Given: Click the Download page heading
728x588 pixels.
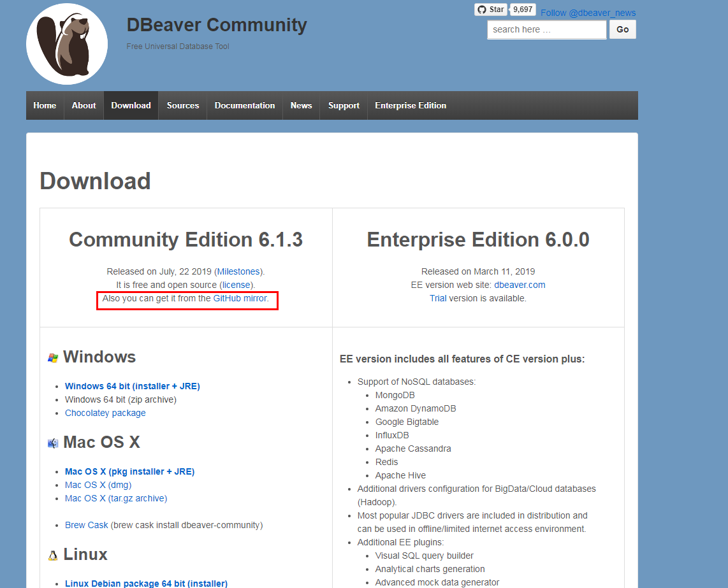Looking at the screenshot, I should point(95,181).
